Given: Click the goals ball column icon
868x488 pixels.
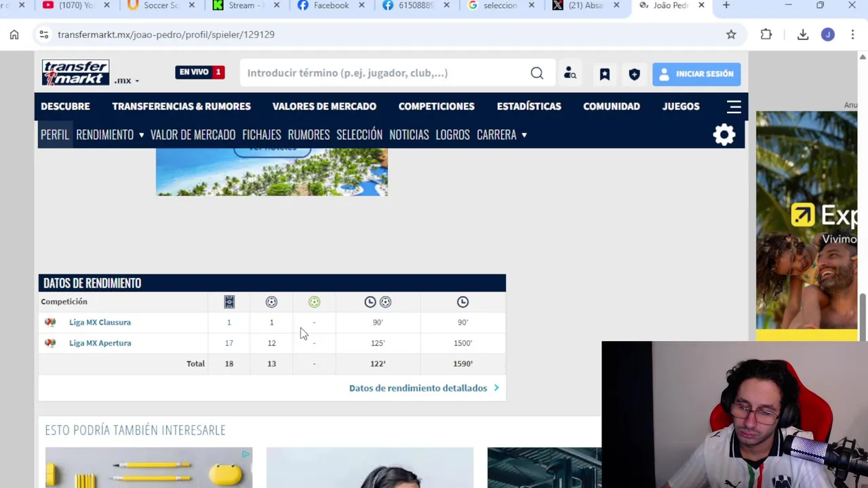Looking at the screenshot, I should point(271,302).
